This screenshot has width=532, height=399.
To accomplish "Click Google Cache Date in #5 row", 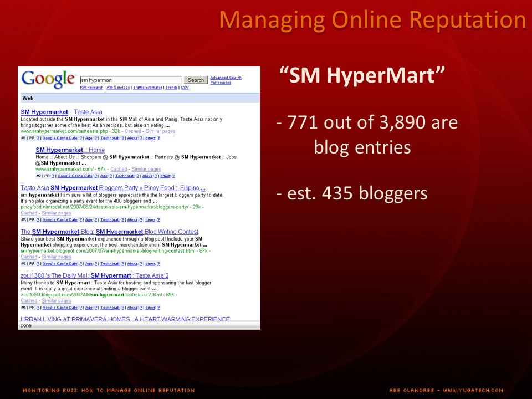I will (x=60, y=308).
